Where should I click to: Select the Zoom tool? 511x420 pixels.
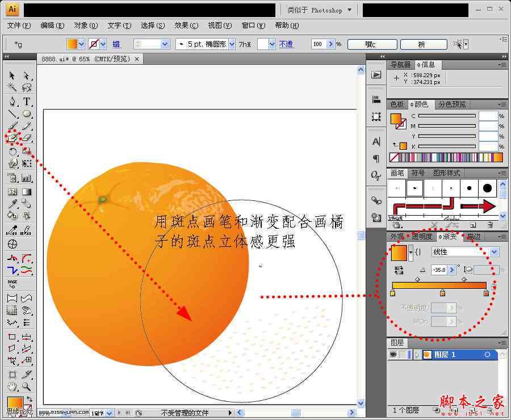point(27,387)
